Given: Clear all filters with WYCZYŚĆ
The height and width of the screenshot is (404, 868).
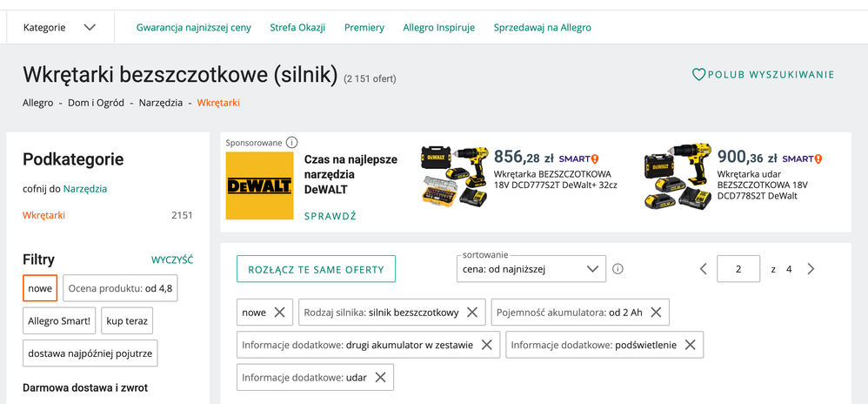Looking at the screenshot, I should (x=172, y=260).
